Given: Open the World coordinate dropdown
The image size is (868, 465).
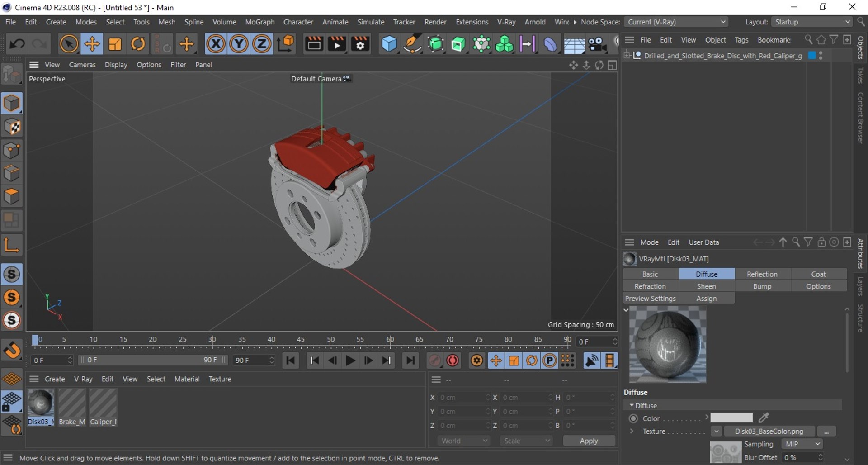Looking at the screenshot, I should coord(464,441).
